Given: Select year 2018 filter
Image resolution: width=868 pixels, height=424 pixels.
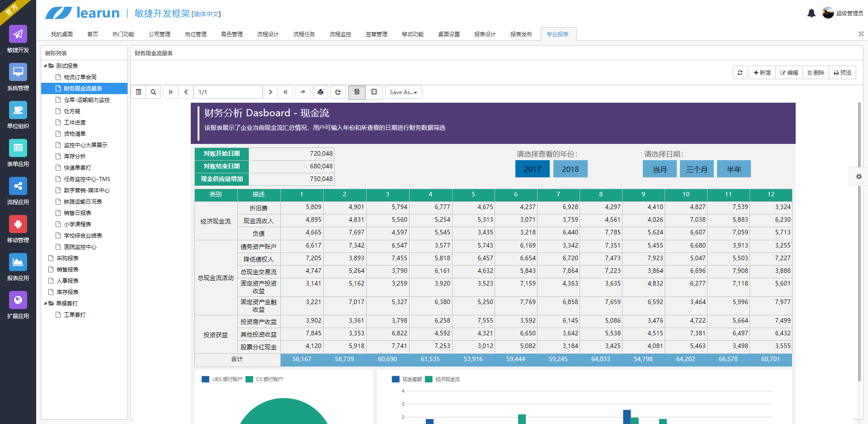Looking at the screenshot, I should (571, 169).
